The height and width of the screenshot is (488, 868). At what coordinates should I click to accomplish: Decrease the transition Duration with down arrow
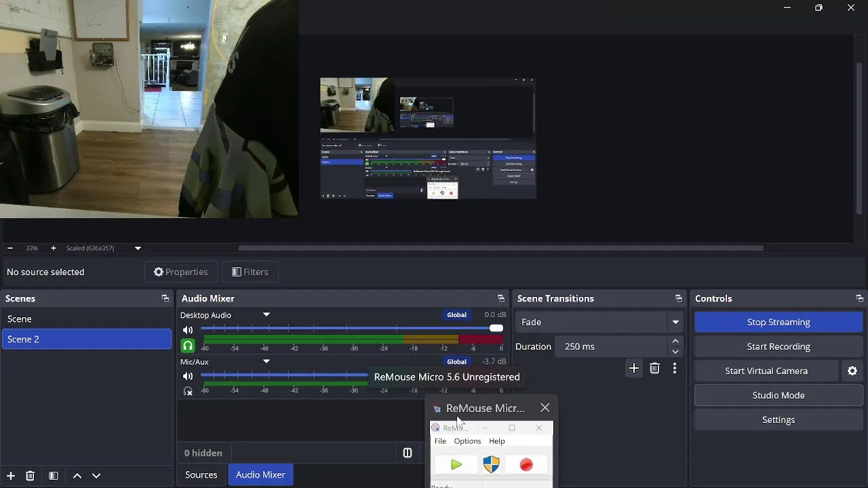(x=675, y=352)
